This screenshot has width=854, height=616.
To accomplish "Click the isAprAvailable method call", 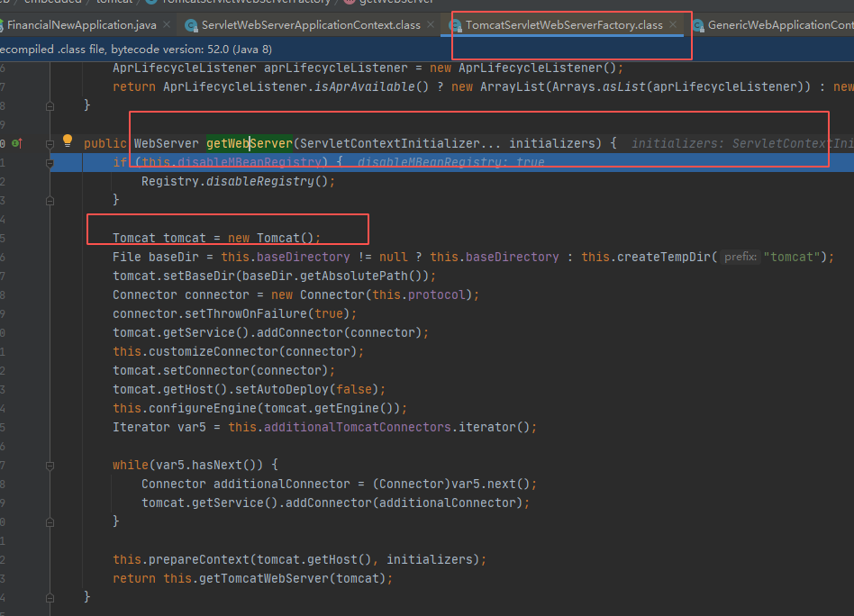I will tap(364, 86).
